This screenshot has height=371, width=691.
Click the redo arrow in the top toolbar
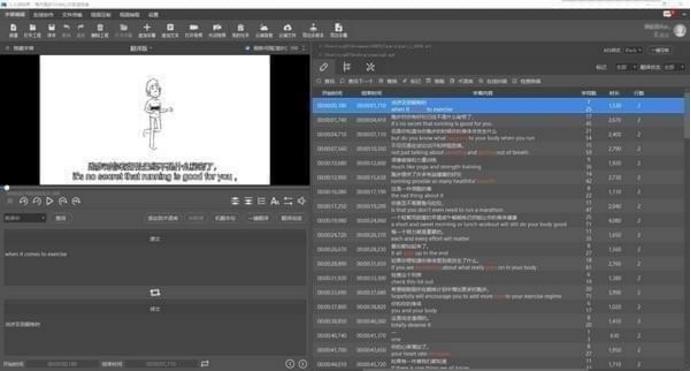point(81,28)
